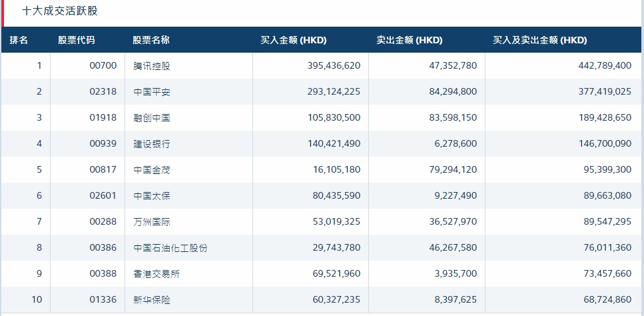The width and height of the screenshot is (644, 316).
Task: Click the 股票代码 column header
Action: [x=77, y=40]
